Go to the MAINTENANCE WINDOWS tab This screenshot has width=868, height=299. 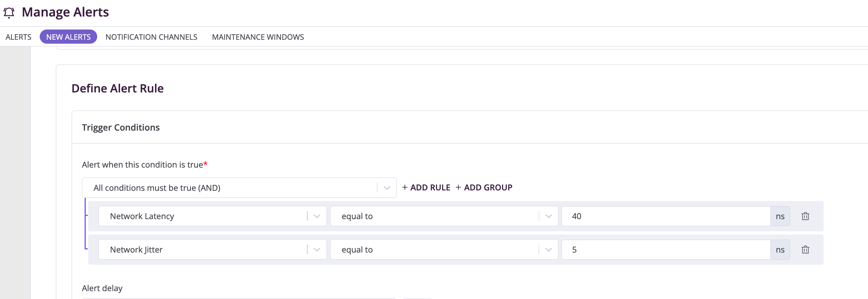tap(258, 37)
